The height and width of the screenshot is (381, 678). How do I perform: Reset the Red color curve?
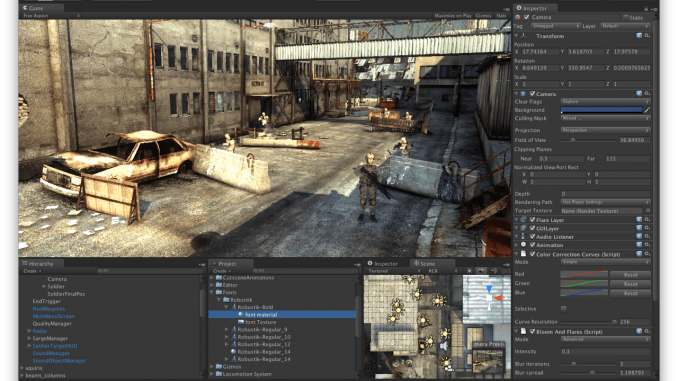coord(630,275)
